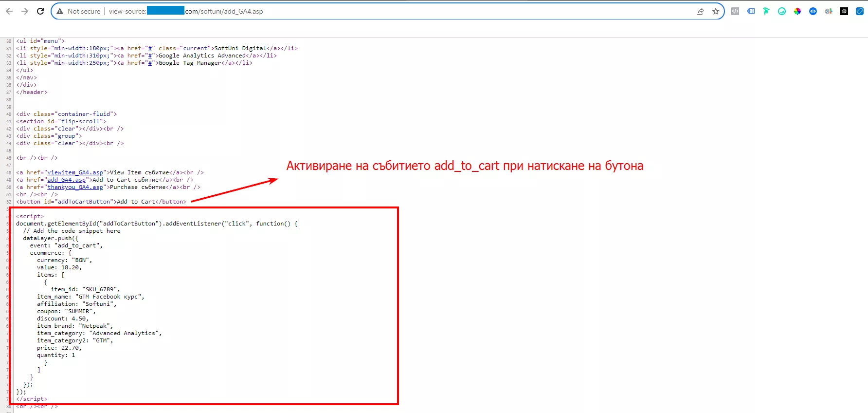This screenshot has height=413, width=868.
Task: Click the // Add the code snippet comment
Action: 72,231
